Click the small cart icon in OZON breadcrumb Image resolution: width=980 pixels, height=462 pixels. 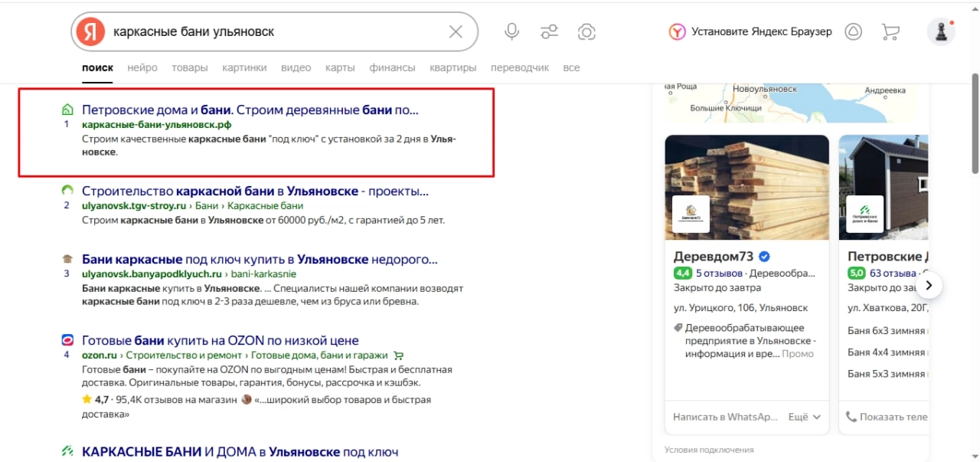(397, 356)
